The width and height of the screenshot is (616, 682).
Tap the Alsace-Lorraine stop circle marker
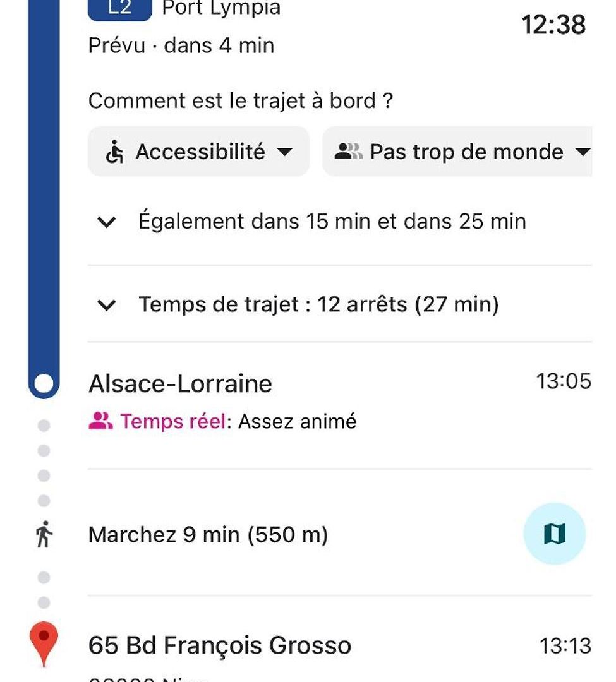44,384
